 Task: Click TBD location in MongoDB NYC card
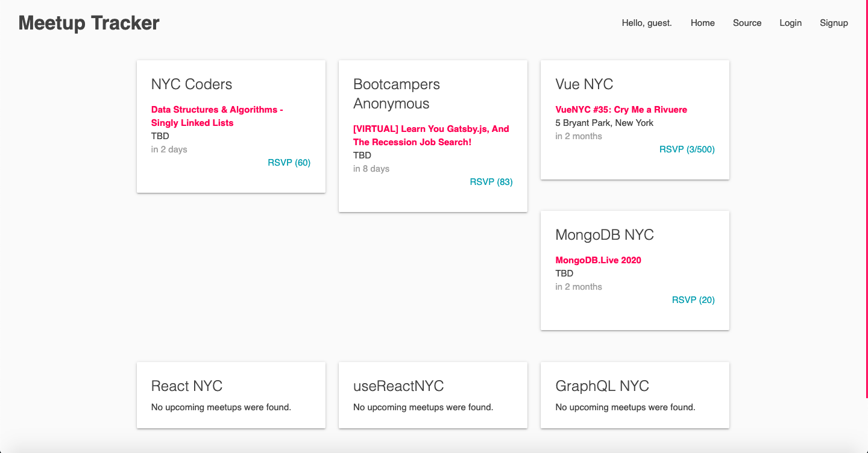[x=564, y=273]
